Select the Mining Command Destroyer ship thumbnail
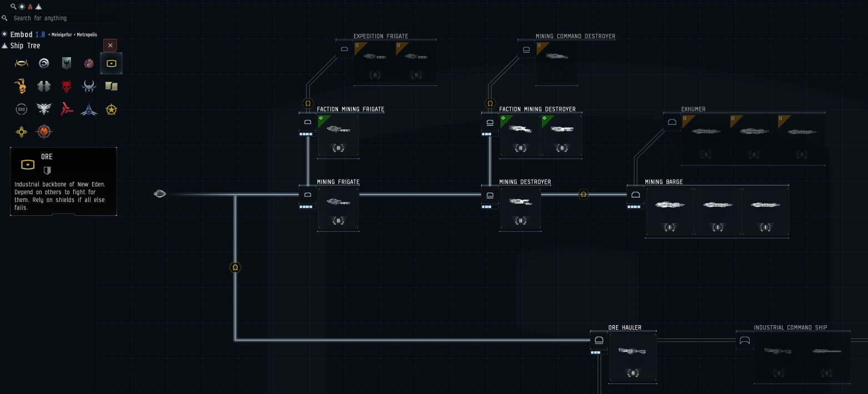 point(557,63)
